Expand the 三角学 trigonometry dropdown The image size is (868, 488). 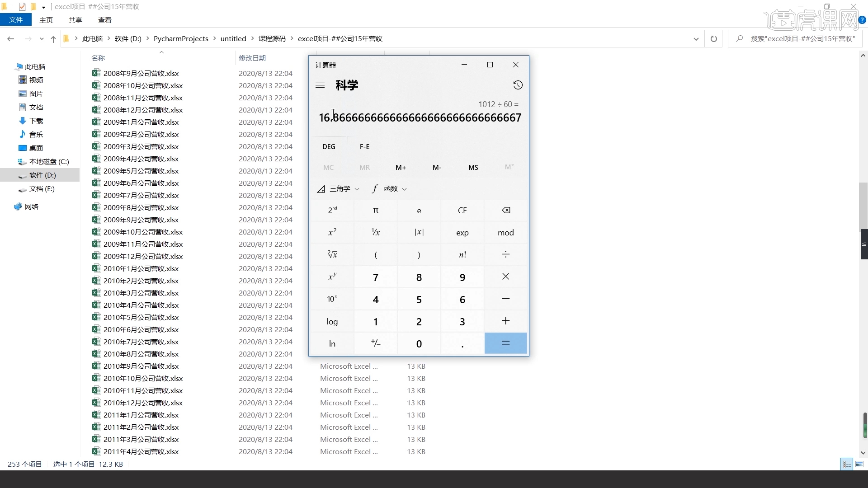tap(339, 189)
